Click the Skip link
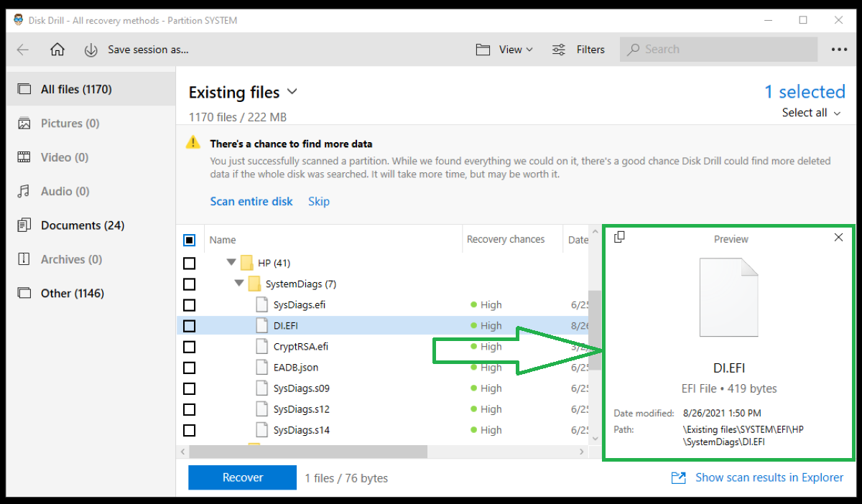The image size is (862, 504). (x=319, y=201)
